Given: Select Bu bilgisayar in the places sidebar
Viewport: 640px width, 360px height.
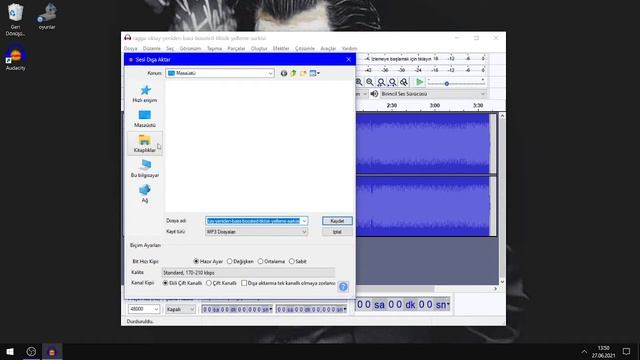Looking at the screenshot, I should [145, 168].
